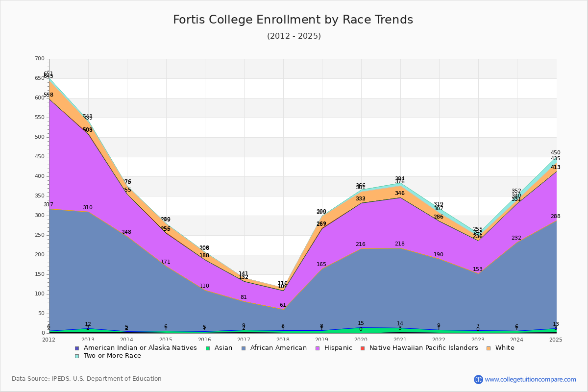588x392 pixels.
Task: Toggle the Native Hawaiian Pacific Islanders legend entry
Action: pos(419,348)
